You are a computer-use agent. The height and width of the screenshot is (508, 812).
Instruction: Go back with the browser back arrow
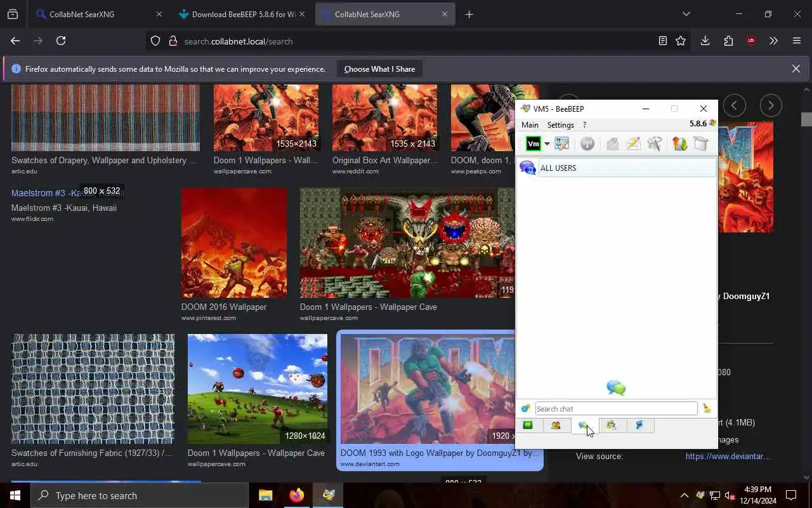[15, 41]
